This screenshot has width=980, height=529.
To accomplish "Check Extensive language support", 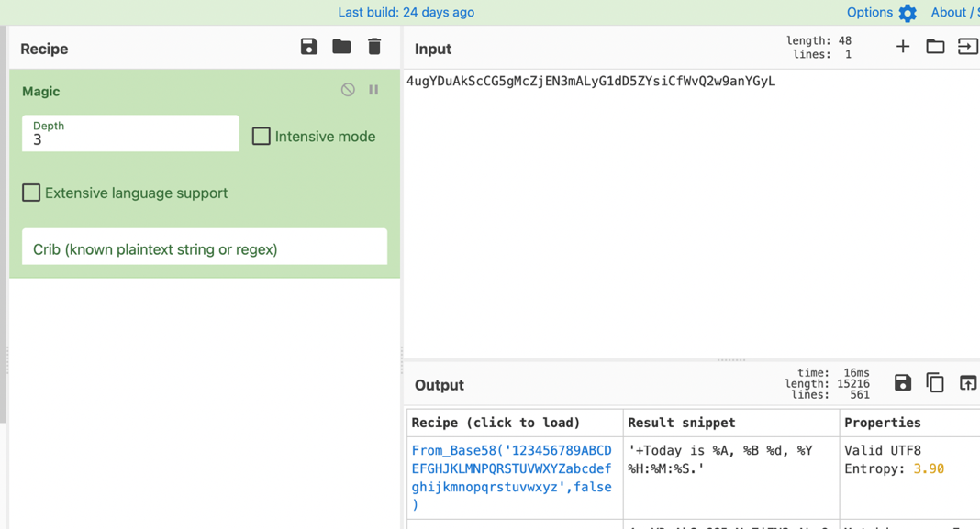I will tap(31, 193).
